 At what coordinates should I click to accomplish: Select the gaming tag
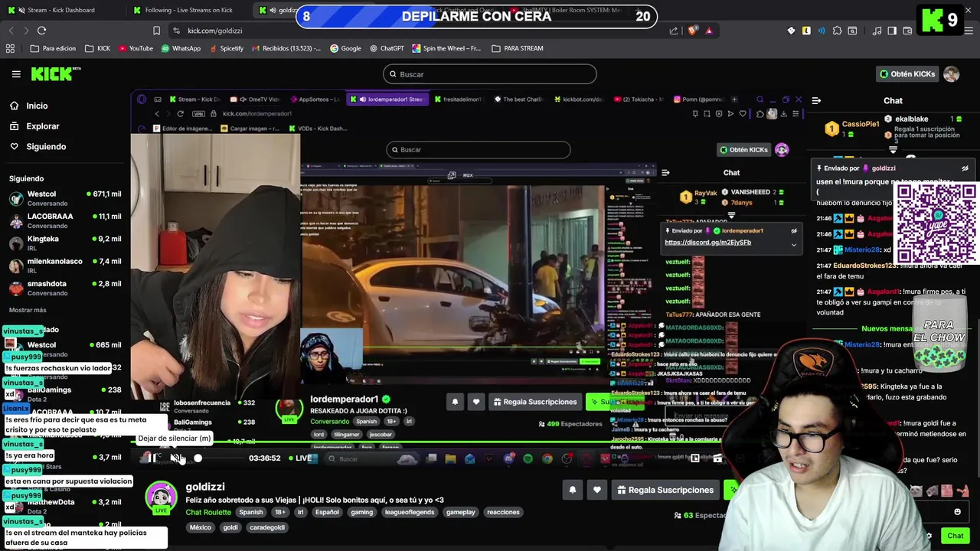coord(361,512)
